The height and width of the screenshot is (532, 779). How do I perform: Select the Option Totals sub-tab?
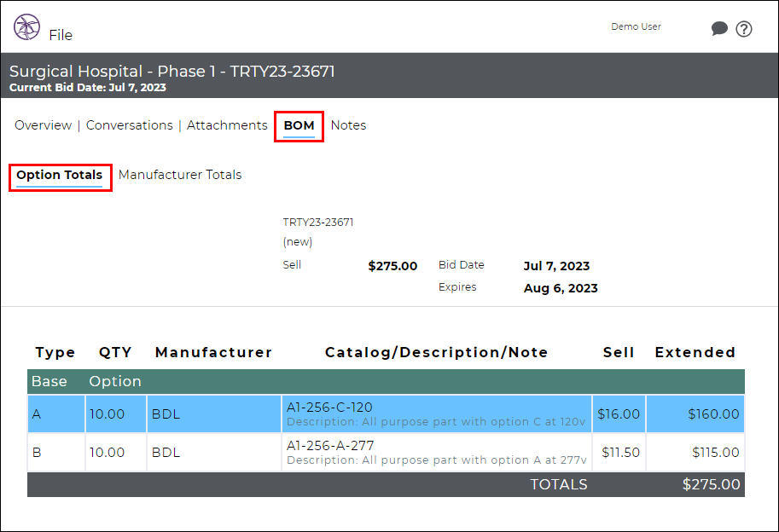[59, 176]
